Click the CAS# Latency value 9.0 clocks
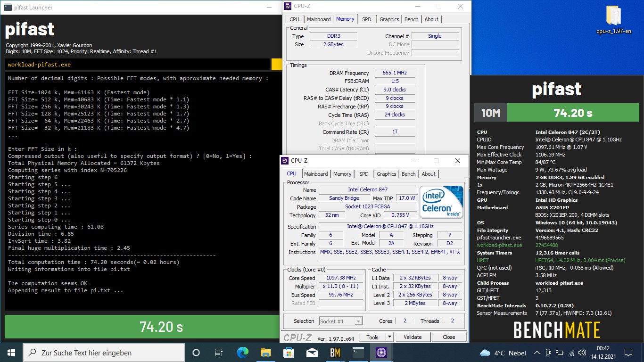This screenshot has height=362, width=644. tap(395, 90)
